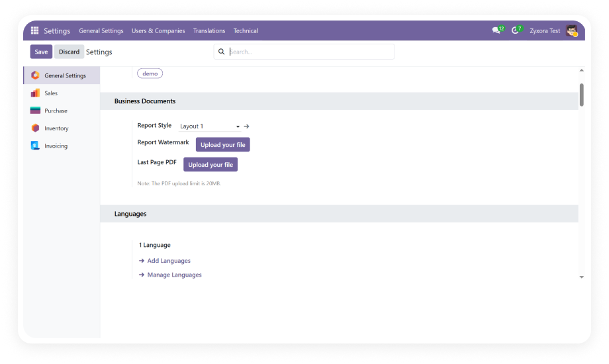The height and width of the screenshot is (364, 609).
Task: Click the "Business Documents" section header
Action: (x=145, y=101)
